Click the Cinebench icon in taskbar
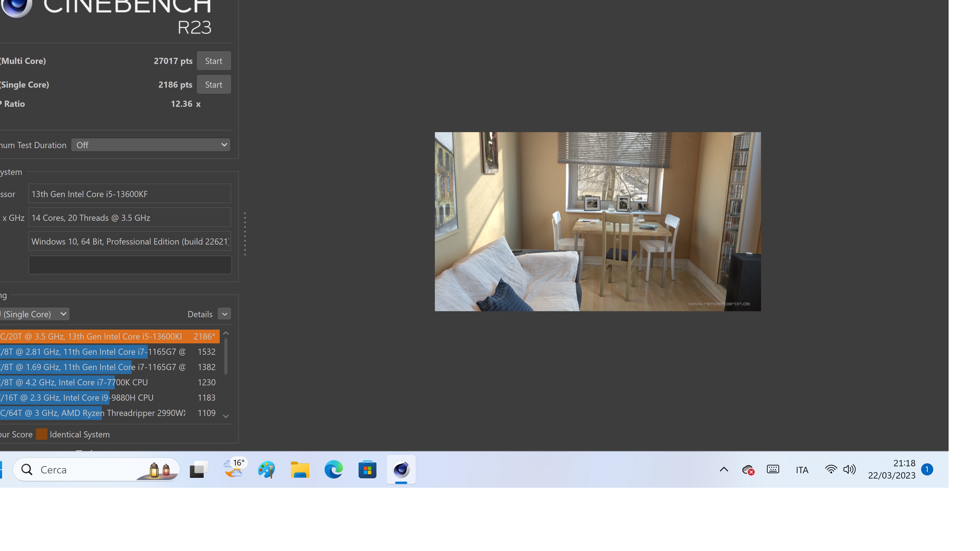The width and height of the screenshot is (980, 551). click(x=401, y=470)
